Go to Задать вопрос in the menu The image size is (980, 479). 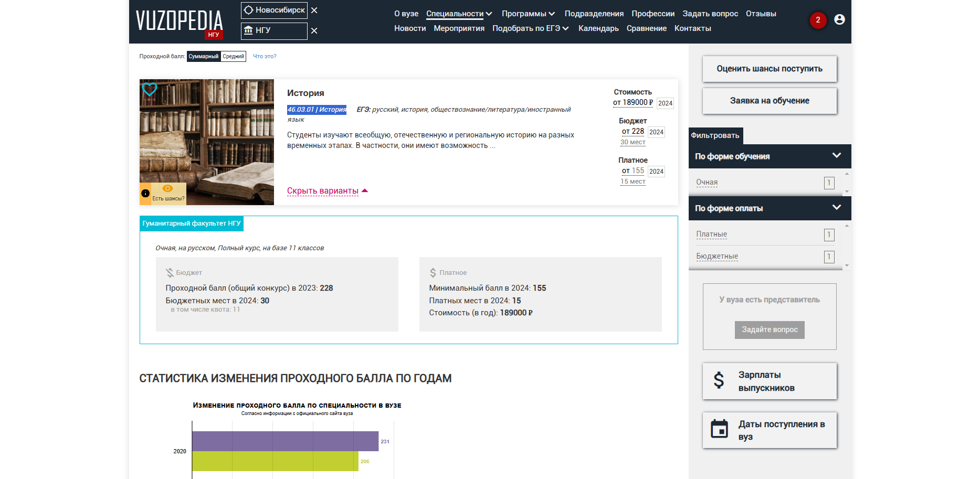tap(710, 14)
